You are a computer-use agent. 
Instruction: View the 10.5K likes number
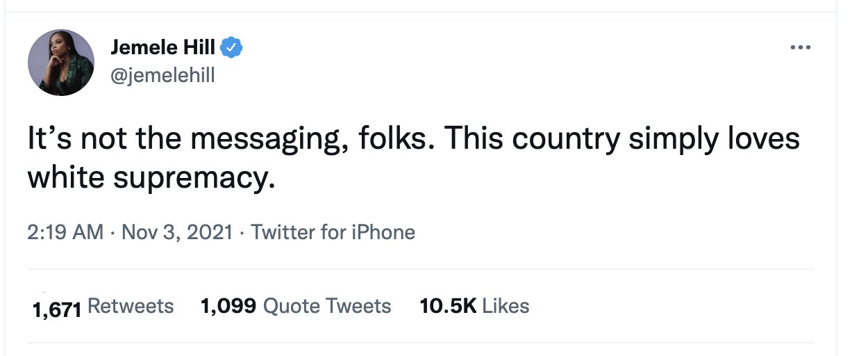(448, 306)
